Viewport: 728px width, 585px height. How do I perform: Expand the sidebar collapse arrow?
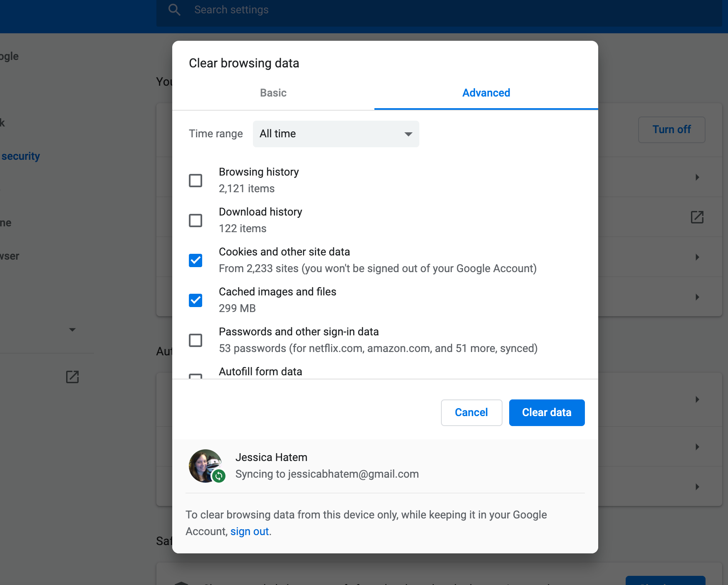72,330
